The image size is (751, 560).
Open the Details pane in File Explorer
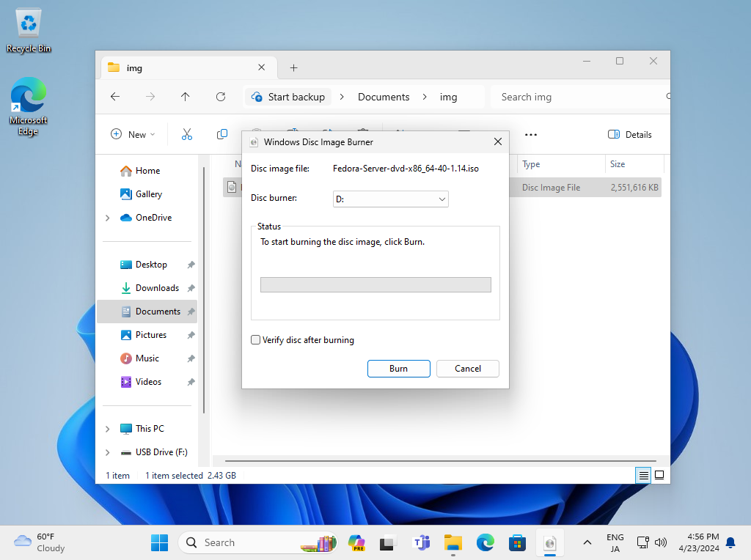coord(629,134)
